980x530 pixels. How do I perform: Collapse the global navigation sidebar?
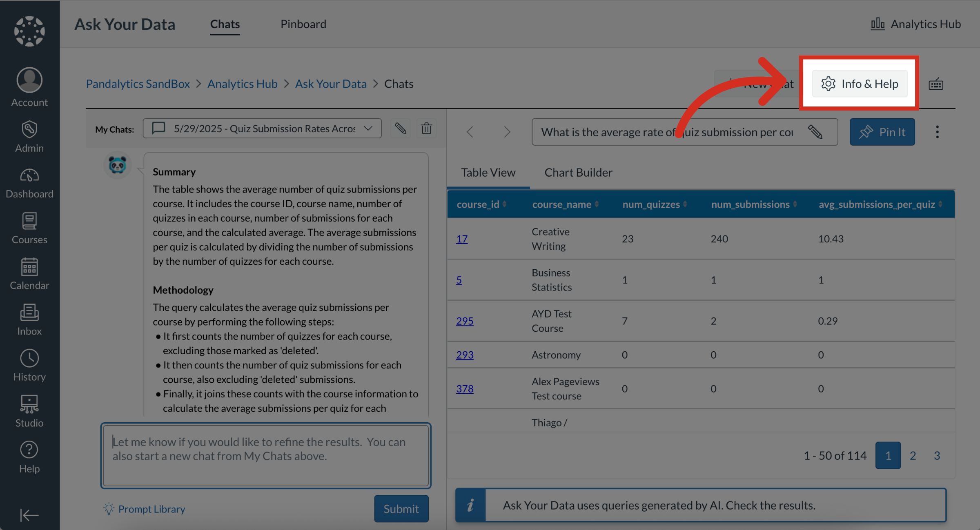point(29,515)
